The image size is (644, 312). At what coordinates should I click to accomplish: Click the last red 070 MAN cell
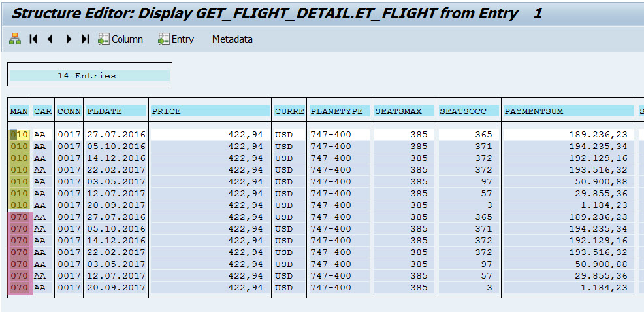(x=20, y=288)
